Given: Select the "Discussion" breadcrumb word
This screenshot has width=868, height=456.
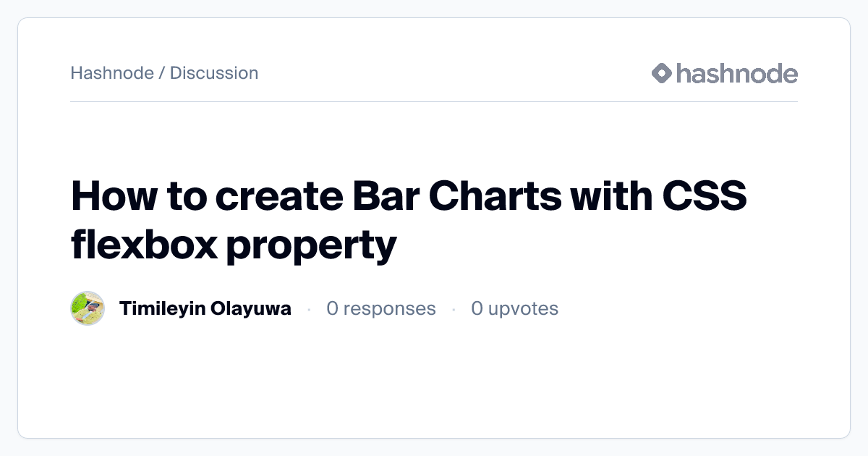Looking at the screenshot, I should coord(214,73).
